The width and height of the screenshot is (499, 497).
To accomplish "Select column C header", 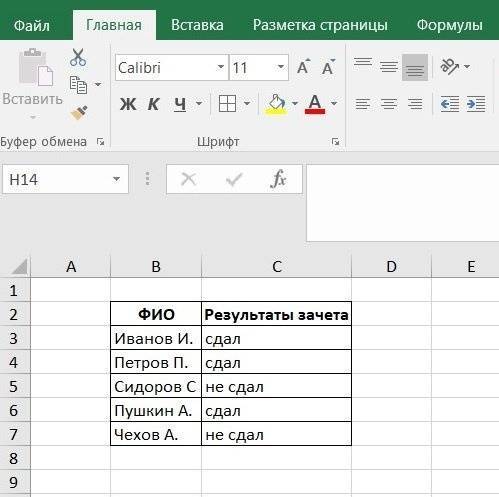I will 277,267.
